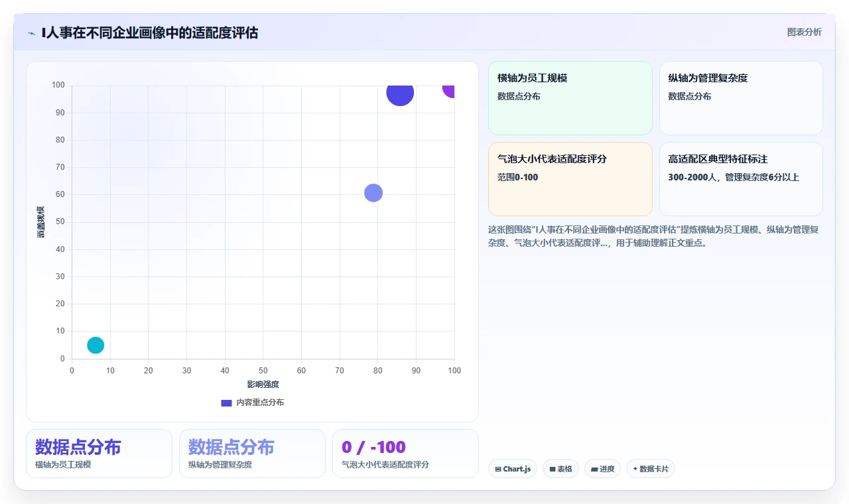Click the icon inside the 表格 chip

pyautogui.click(x=552, y=470)
